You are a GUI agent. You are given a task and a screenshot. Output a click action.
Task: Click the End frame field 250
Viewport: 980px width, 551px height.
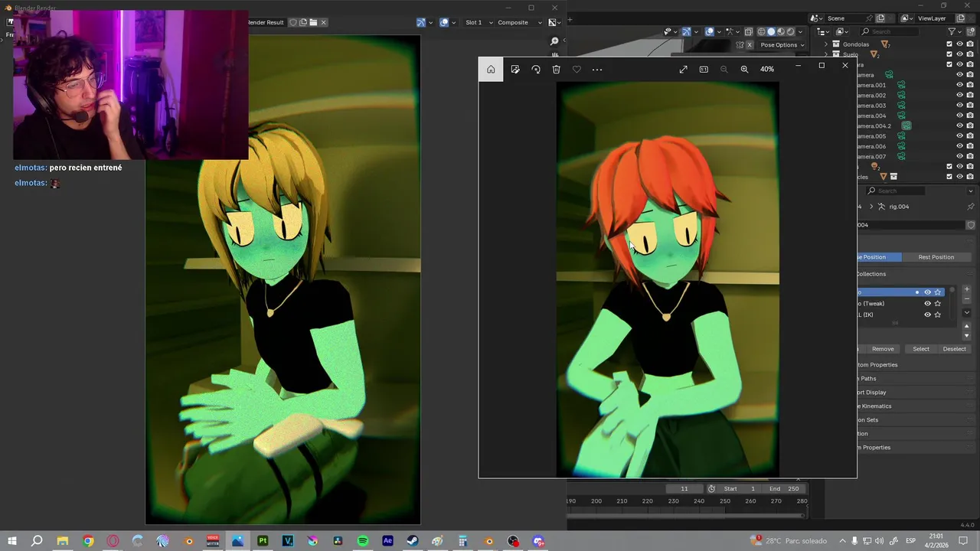[784, 488]
